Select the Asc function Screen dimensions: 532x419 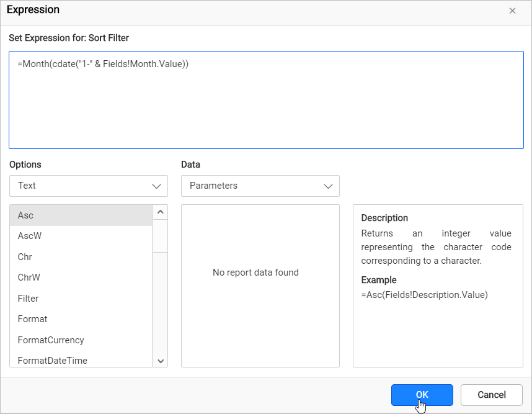[x=81, y=215]
